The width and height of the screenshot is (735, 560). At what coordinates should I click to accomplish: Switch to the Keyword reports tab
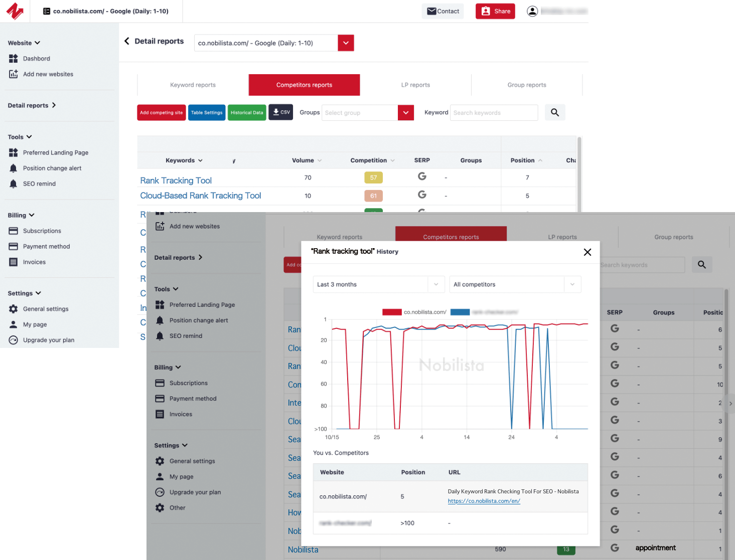193,85
